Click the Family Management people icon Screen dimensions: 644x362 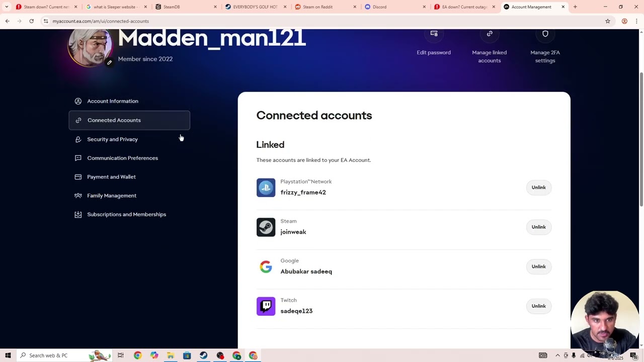[78, 196]
